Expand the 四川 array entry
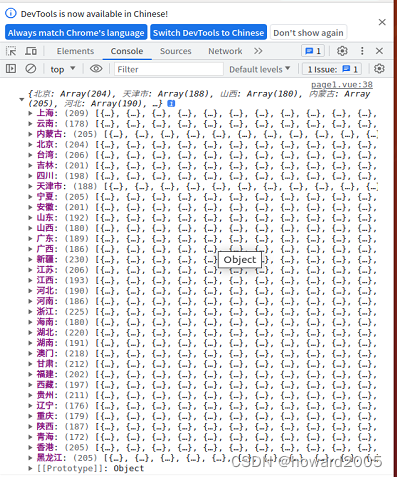 (30, 176)
